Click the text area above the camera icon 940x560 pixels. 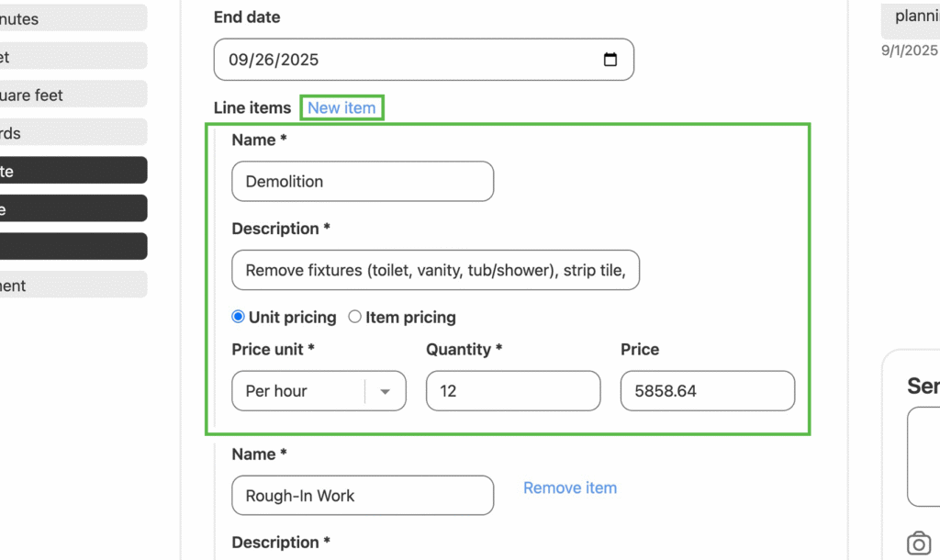pyautogui.click(x=923, y=456)
